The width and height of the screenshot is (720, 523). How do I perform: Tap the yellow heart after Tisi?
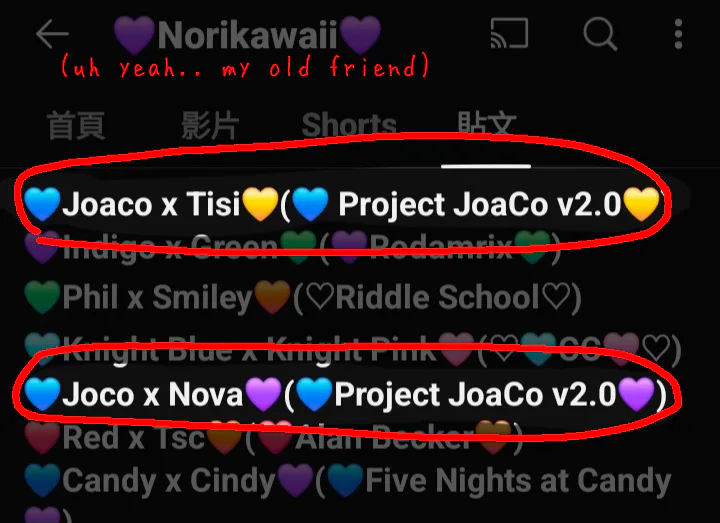pos(260,204)
